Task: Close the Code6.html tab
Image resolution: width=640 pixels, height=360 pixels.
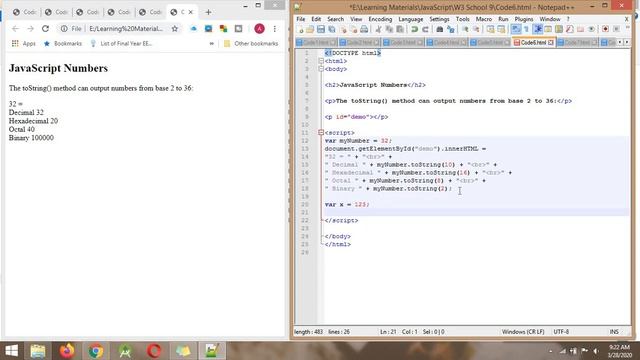Action: click(551, 42)
